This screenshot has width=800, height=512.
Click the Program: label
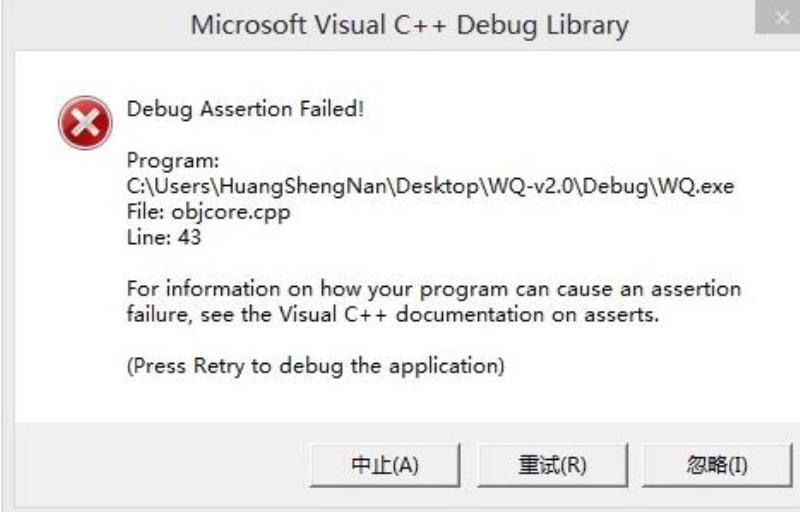173,161
